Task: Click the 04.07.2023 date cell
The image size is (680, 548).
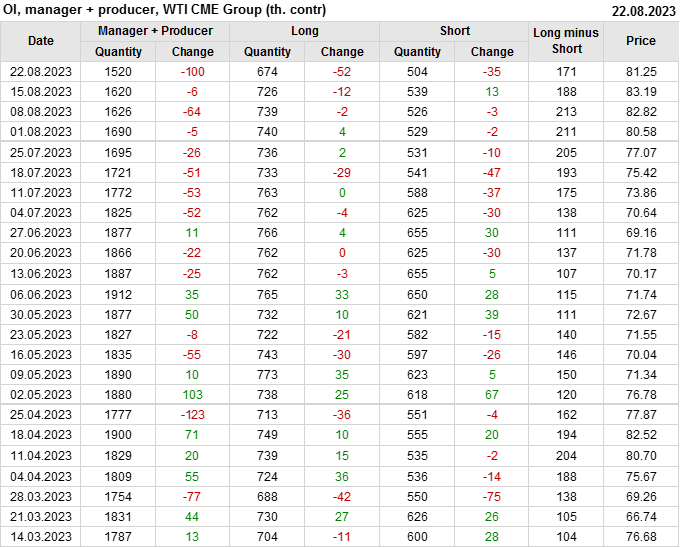Action: pyautogui.click(x=41, y=213)
